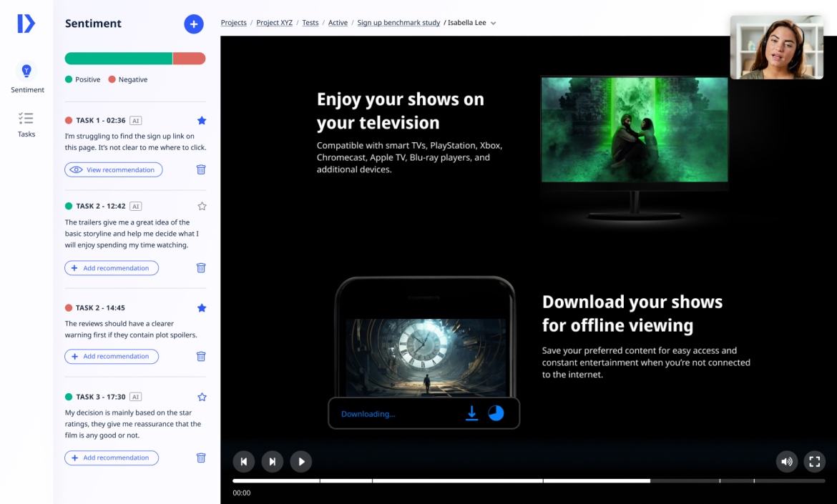This screenshot has height=504, width=837.
Task: Add recommendation to TASK 2 - 14:45
Action: [112, 356]
